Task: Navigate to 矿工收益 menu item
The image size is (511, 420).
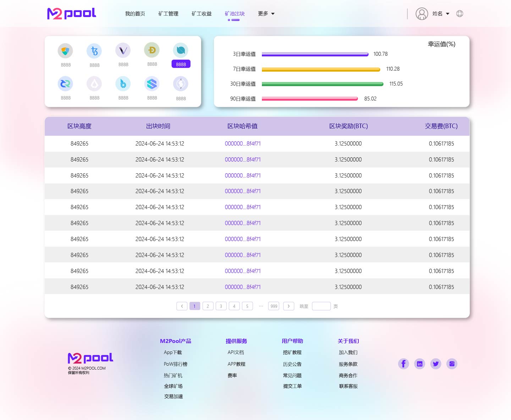Action: [x=202, y=14]
